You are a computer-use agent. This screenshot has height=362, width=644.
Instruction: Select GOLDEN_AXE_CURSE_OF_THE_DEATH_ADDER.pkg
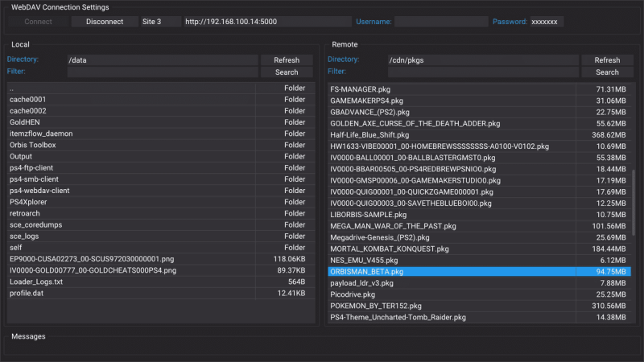click(479, 124)
